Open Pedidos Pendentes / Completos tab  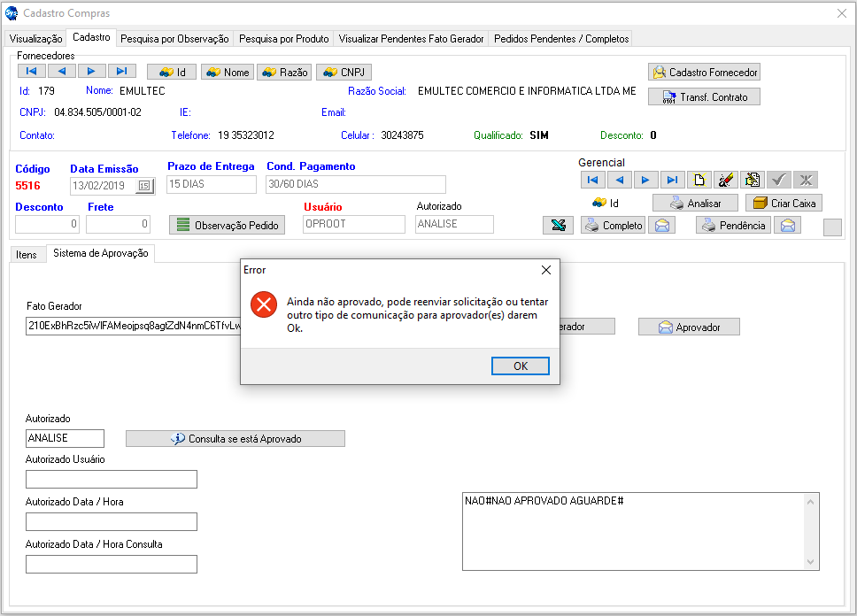point(561,39)
